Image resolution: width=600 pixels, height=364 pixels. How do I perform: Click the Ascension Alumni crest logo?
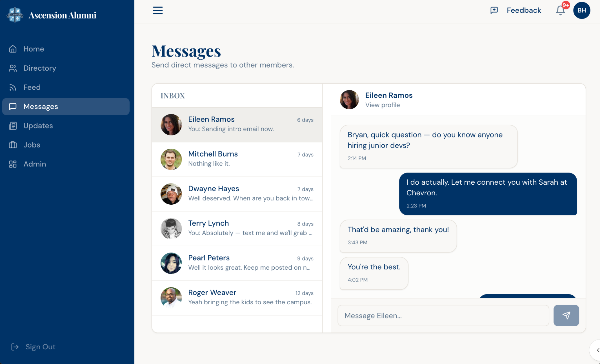coord(15,15)
